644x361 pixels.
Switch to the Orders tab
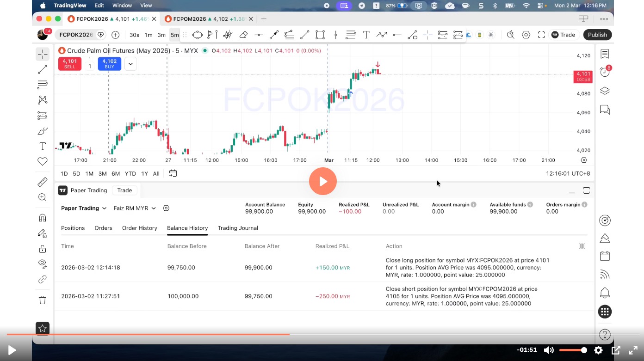point(104,228)
